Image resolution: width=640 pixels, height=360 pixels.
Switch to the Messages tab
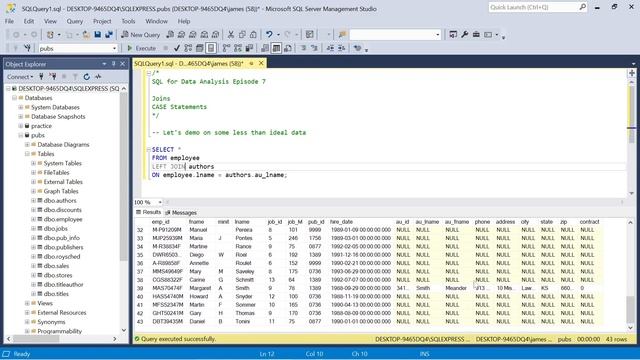click(181, 213)
